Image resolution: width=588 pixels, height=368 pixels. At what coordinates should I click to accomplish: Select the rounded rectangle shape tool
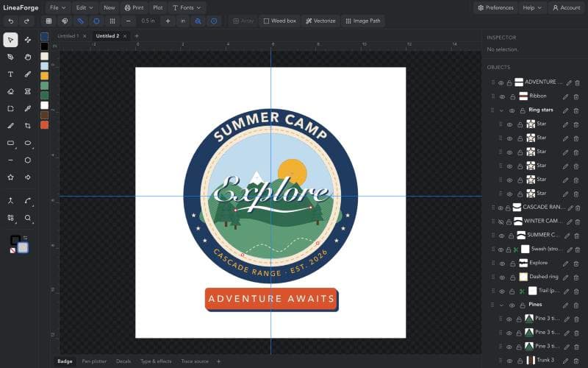[x=10, y=143]
